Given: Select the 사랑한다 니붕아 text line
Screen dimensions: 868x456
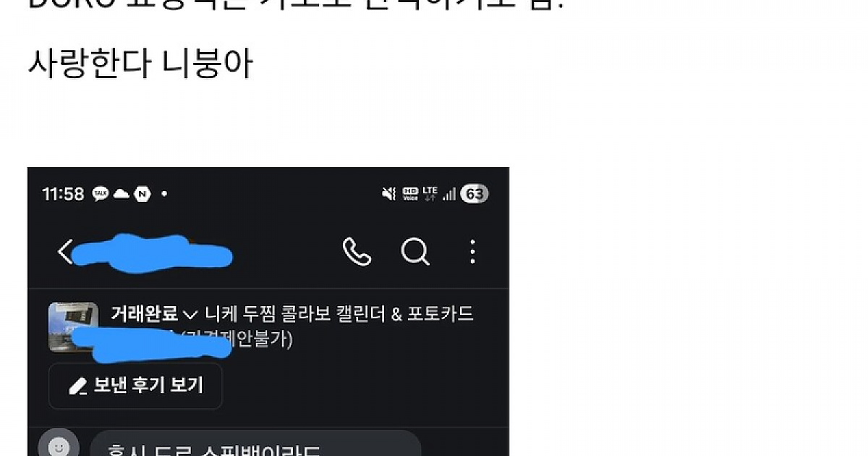Looking at the screenshot, I should 140,64.
